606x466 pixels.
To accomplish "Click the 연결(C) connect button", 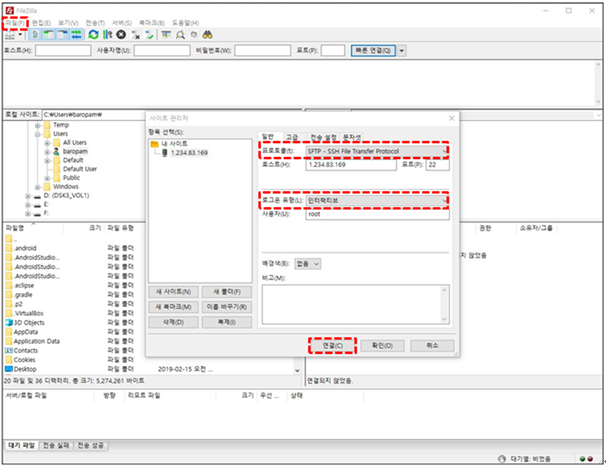I will pyautogui.click(x=332, y=346).
